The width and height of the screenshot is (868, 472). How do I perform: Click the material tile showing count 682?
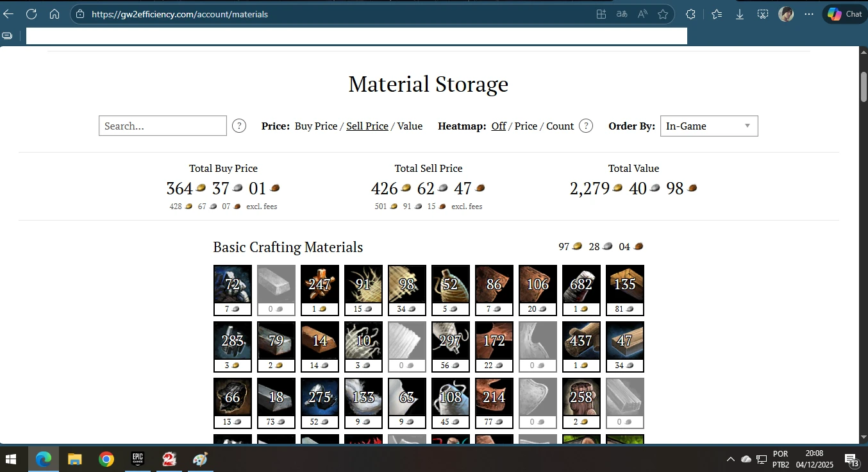581,284
